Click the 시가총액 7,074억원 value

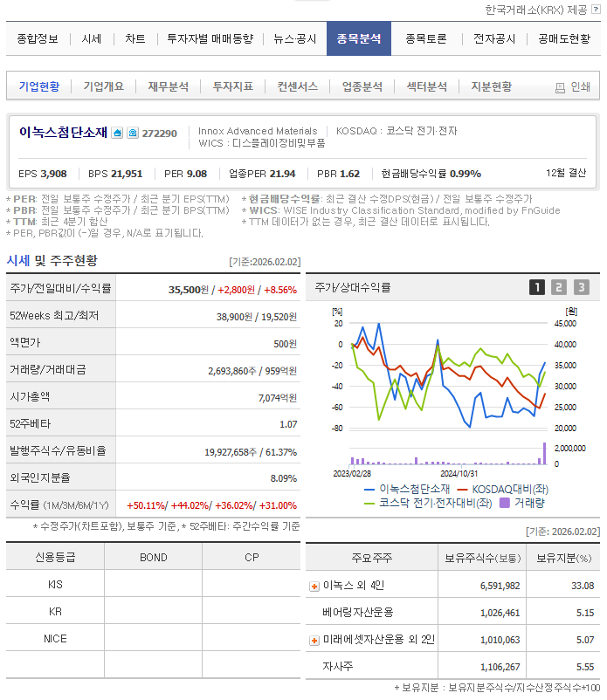(278, 398)
